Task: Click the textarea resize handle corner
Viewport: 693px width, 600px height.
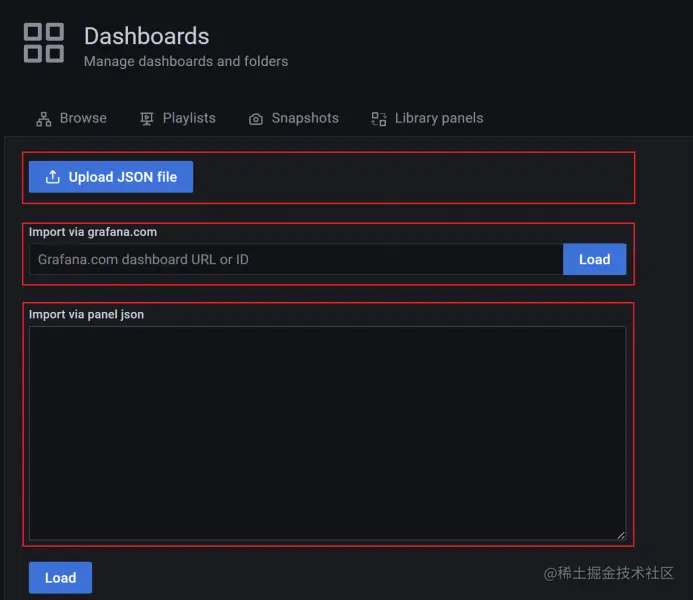Action: pos(621,535)
